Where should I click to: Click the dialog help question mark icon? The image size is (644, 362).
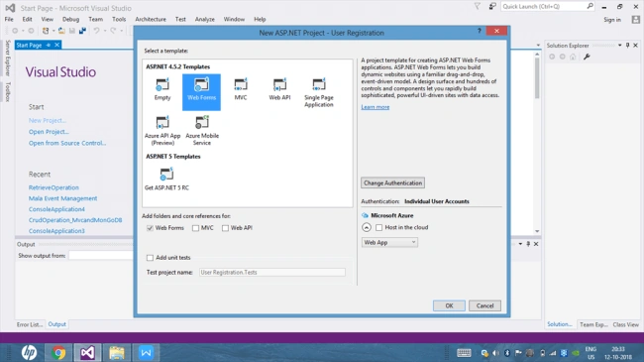479,31
